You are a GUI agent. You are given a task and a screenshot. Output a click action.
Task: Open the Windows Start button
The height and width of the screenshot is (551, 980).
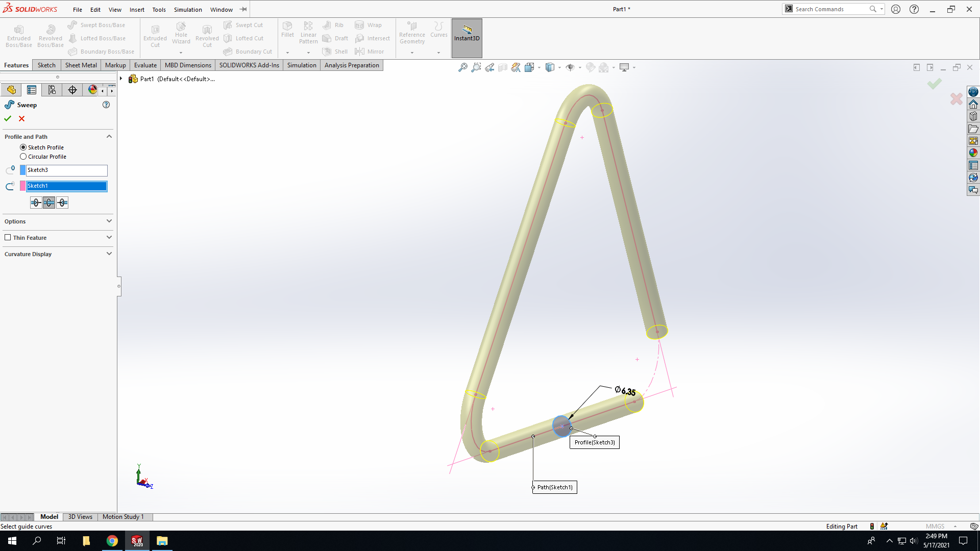(x=12, y=541)
